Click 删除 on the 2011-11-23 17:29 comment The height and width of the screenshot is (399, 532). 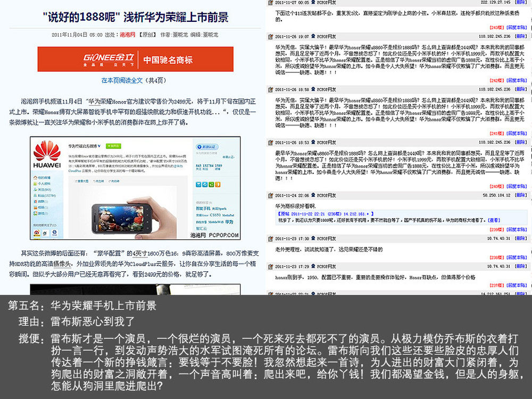[521, 266]
